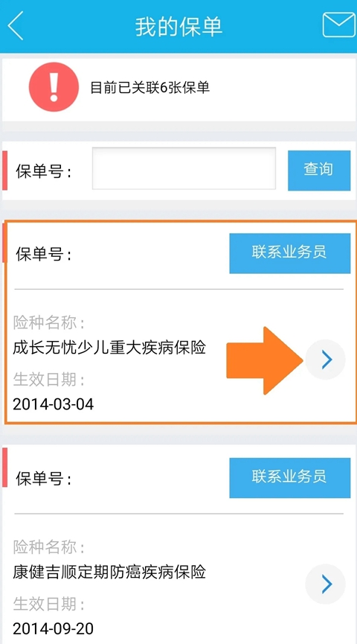Tap 保单号 label in first policy card
Screen dimensions: 357x644
[x=43, y=255]
